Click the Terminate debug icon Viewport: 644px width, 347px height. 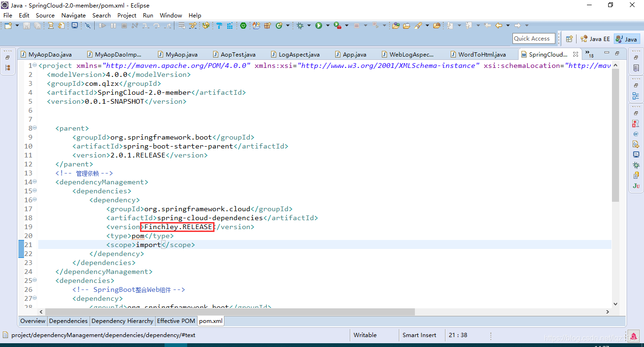pyautogui.click(x=124, y=25)
